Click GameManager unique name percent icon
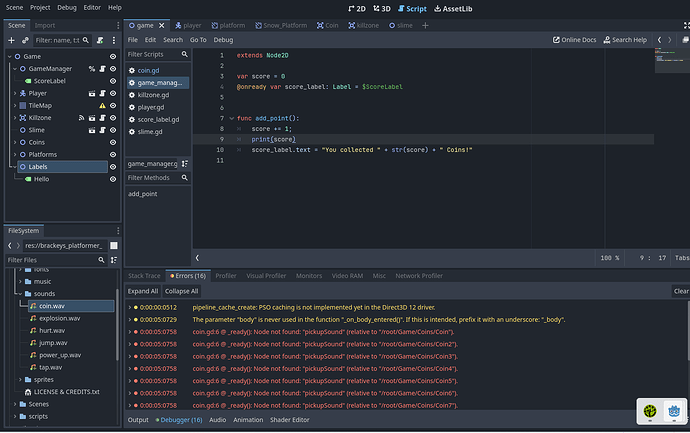This screenshot has height=433, width=690. pyautogui.click(x=92, y=69)
